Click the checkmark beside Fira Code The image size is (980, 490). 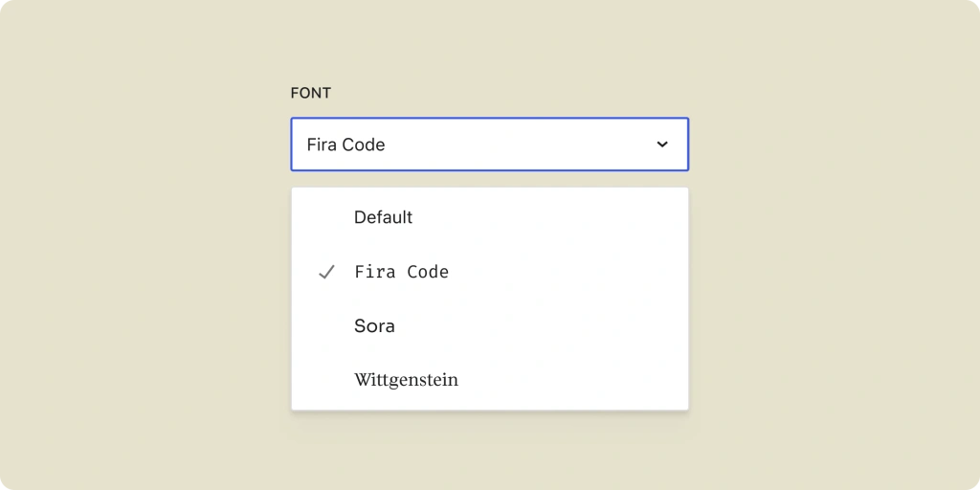(326, 272)
